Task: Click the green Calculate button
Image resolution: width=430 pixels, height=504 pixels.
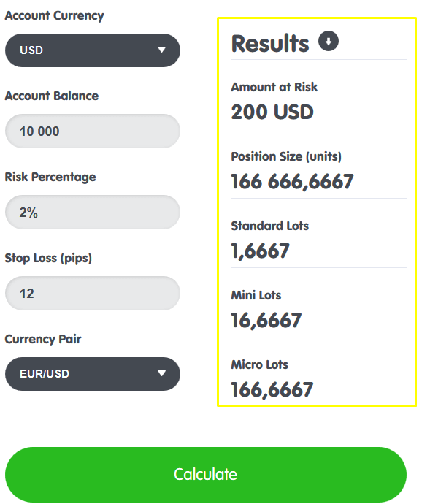Action: (206, 475)
